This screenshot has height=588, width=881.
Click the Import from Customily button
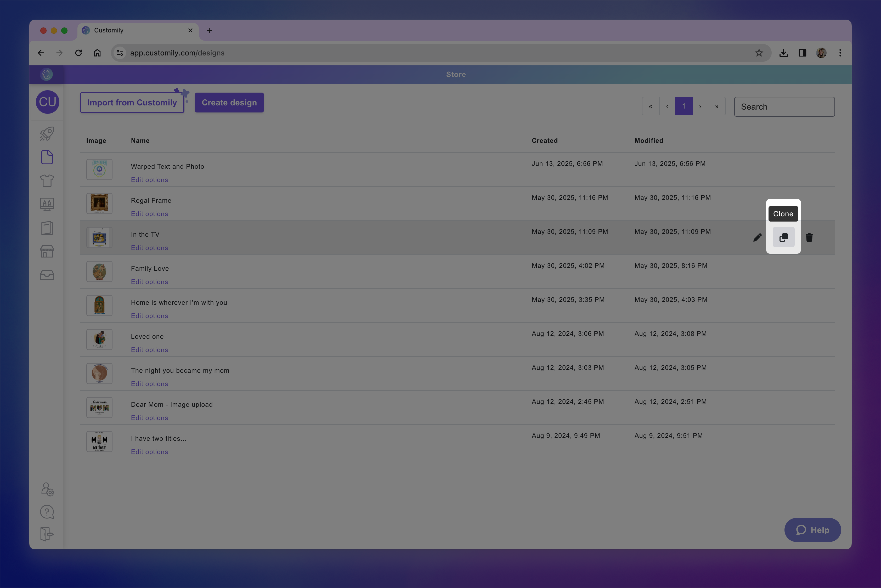pyautogui.click(x=132, y=103)
